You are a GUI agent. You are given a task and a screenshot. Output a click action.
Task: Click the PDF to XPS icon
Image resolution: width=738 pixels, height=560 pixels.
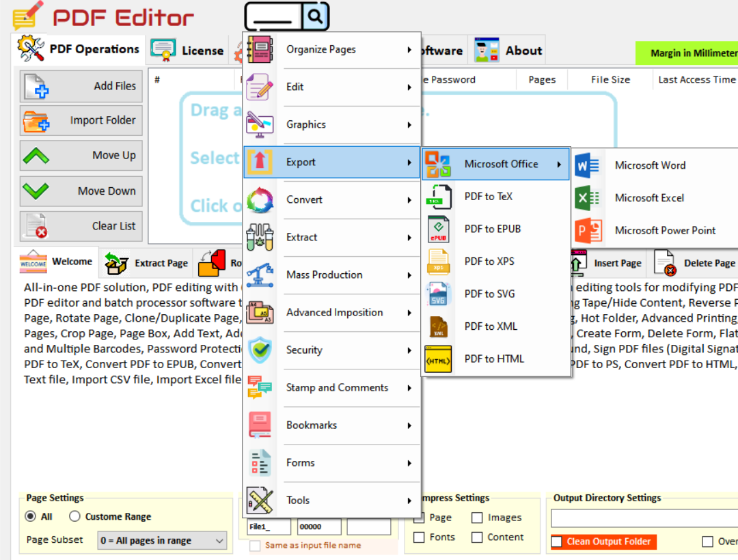(x=438, y=262)
